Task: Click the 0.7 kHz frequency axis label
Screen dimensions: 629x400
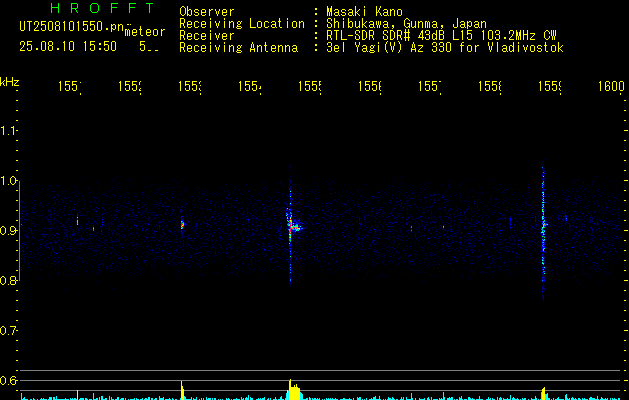Action: tap(8, 331)
